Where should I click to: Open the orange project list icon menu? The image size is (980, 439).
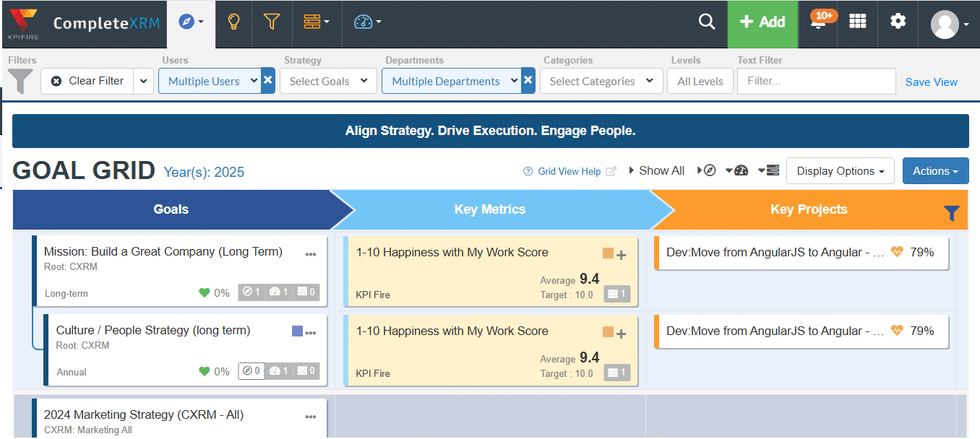[x=316, y=22]
